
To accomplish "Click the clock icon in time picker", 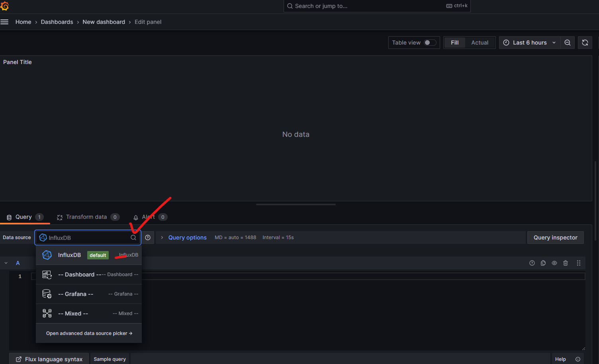I will (x=506, y=43).
